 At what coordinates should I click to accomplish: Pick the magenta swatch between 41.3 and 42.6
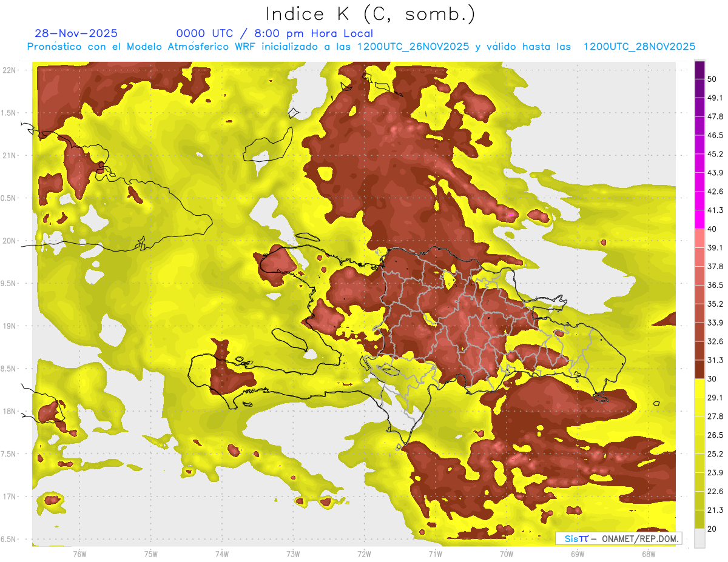click(x=699, y=201)
